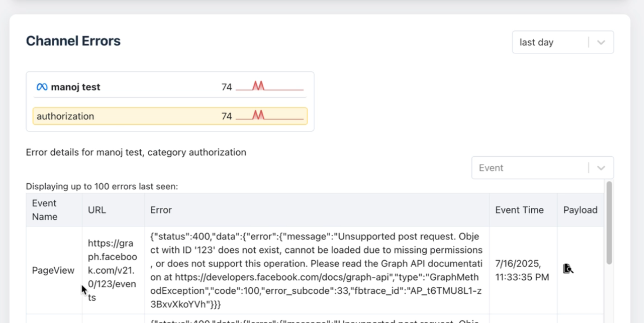Click the Meta logo beside manoj test
The image size is (644, 323).
pyautogui.click(x=42, y=87)
